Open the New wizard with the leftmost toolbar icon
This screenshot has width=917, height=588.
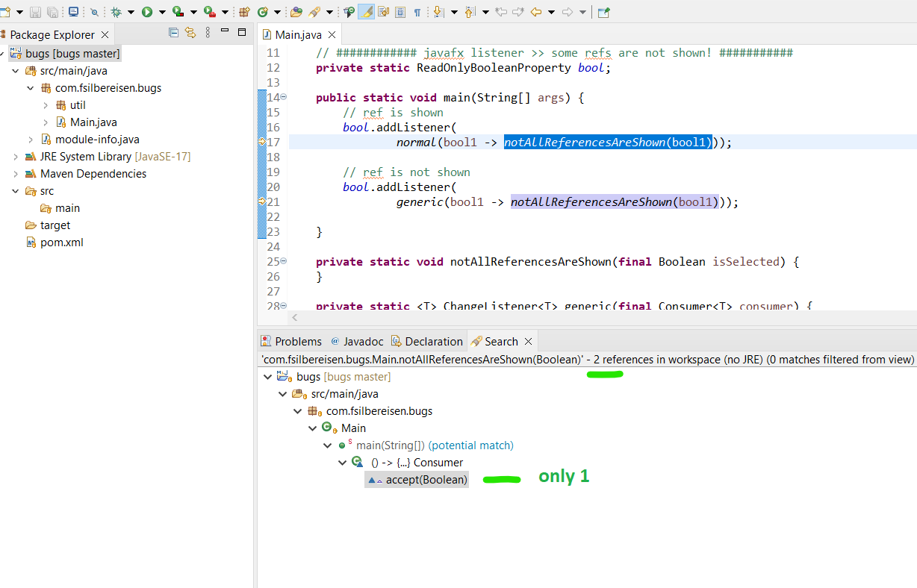tap(7, 11)
